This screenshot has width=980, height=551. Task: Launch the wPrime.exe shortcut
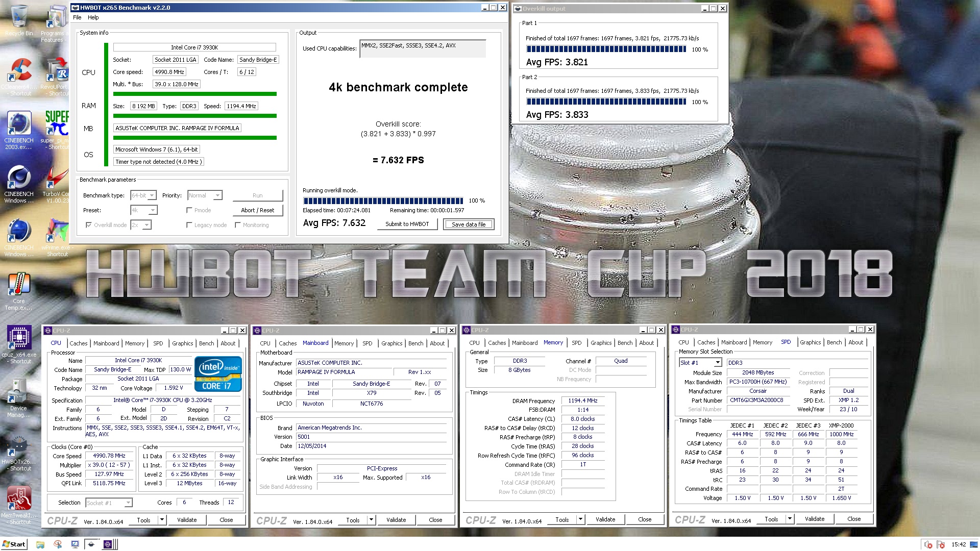click(x=57, y=237)
